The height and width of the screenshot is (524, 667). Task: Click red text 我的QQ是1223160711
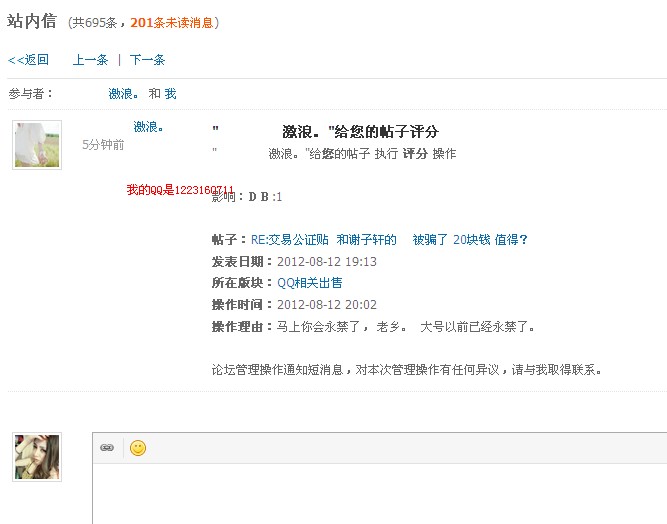pyautogui.click(x=180, y=190)
